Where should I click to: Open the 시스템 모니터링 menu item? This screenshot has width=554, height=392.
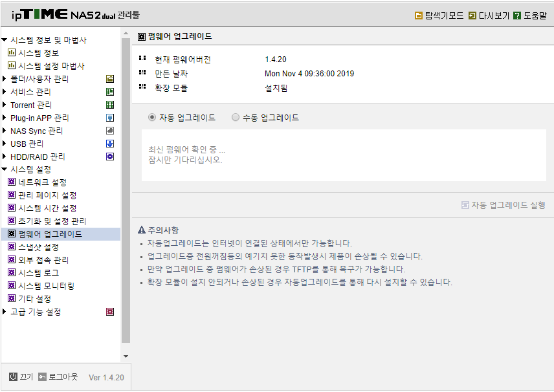47,286
